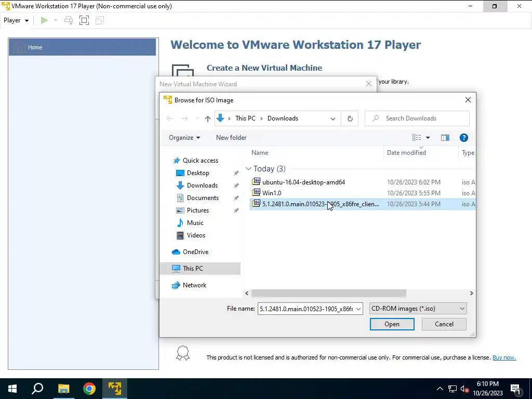Click the Cancel button

pyautogui.click(x=444, y=324)
